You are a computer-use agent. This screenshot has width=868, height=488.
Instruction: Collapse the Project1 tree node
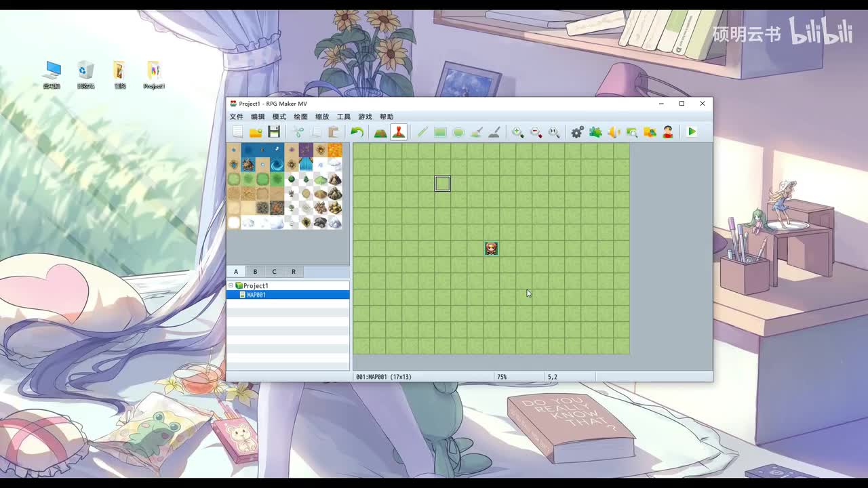pyautogui.click(x=231, y=285)
